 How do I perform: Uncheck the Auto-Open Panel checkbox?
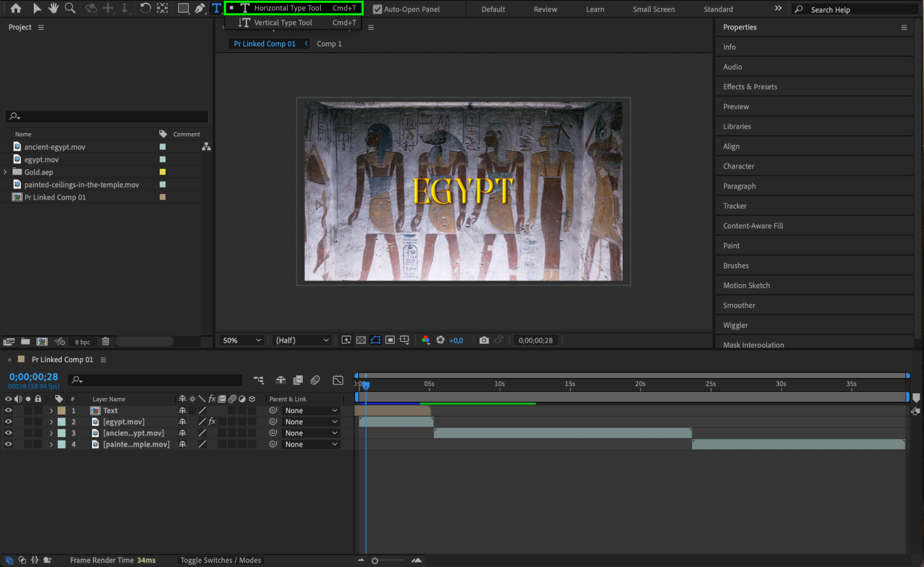point(378,9)
